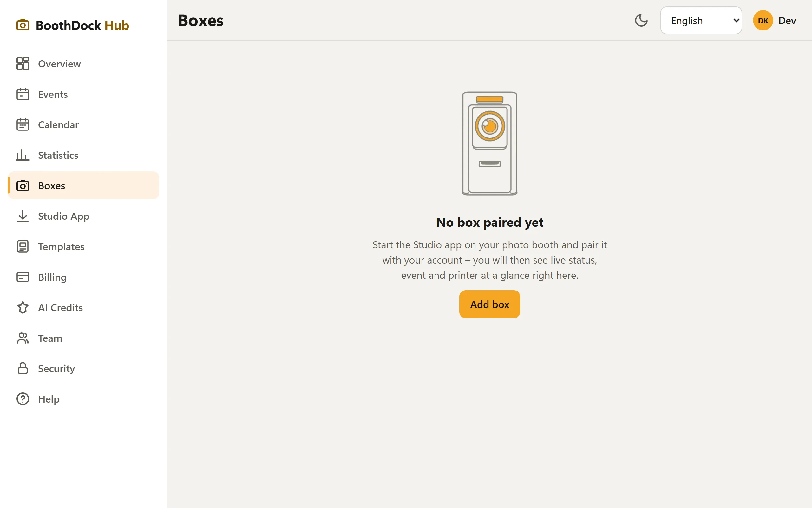This screenshot has height=508, width=812.
Task: Click the Overview grid icon
Action: [x=23, y=63]
